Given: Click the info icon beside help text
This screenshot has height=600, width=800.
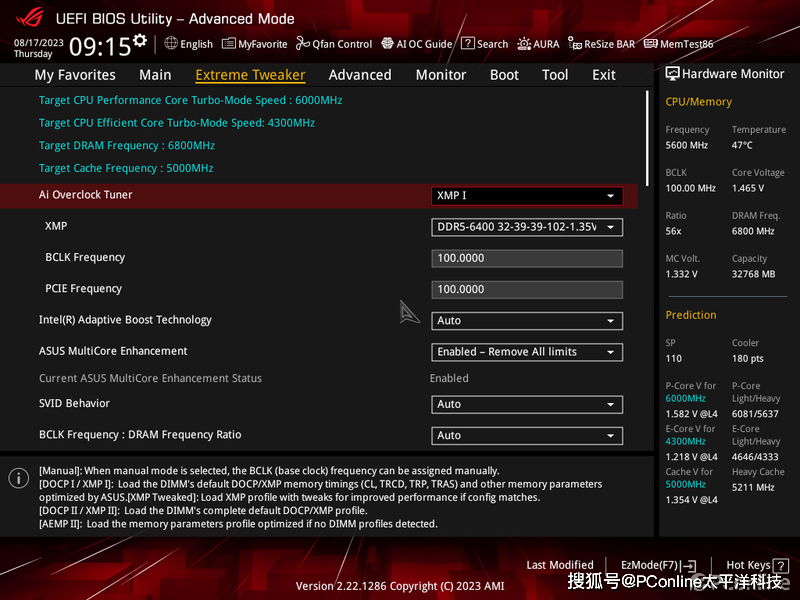Looking at the screenshot, I should (x=19, y=478).
